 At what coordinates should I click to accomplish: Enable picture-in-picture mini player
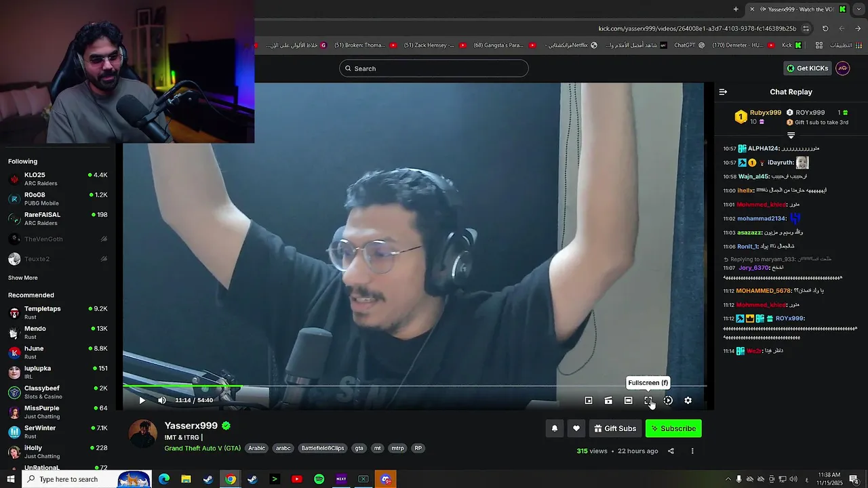tap(589, 401)
